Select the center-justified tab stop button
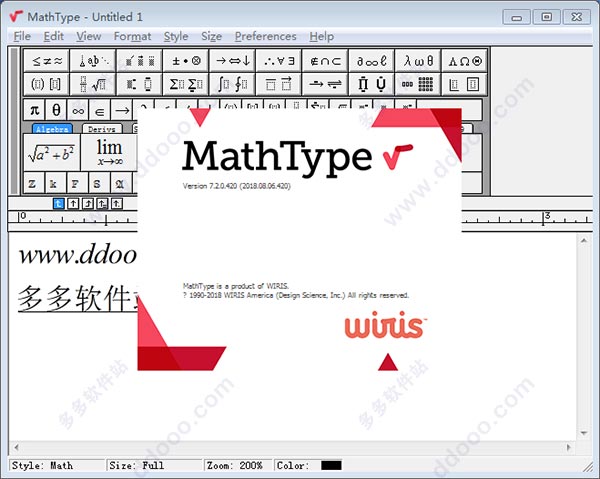This screenshot has width=600, height=479. click(x=73, y=204)
